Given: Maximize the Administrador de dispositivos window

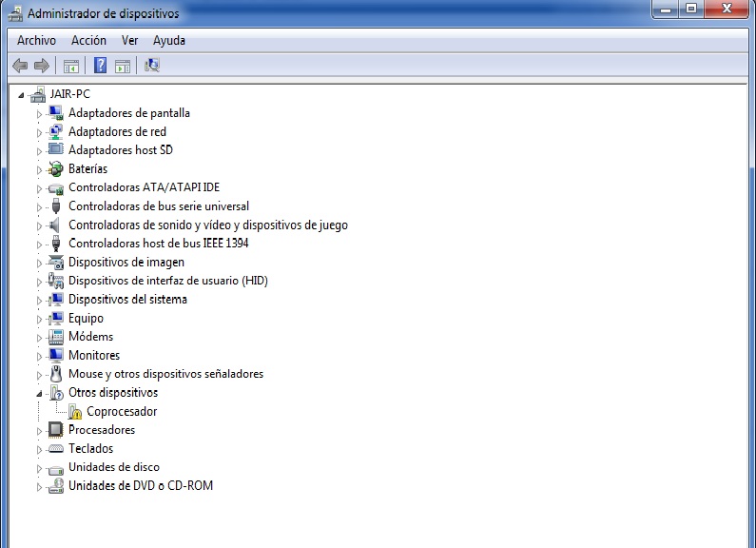Looking at the screenshot, I should tap(691, 9).
